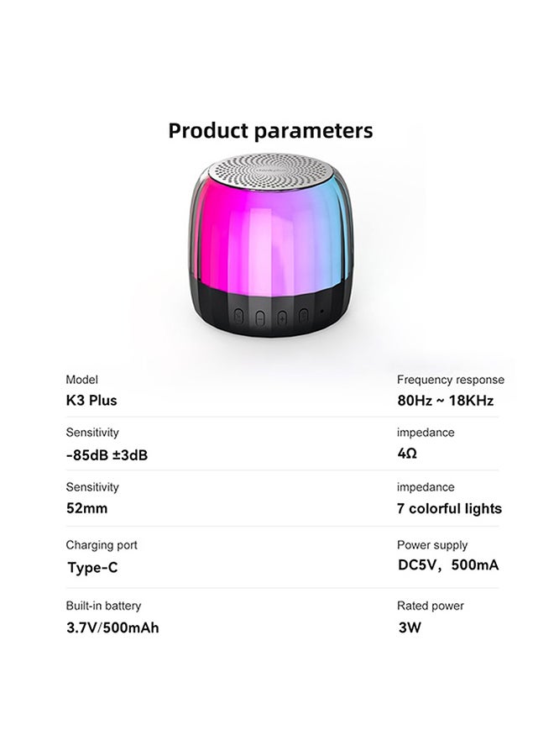
Task: Click the rightmost oval button on the speaker base
Action: coord(303,315)
